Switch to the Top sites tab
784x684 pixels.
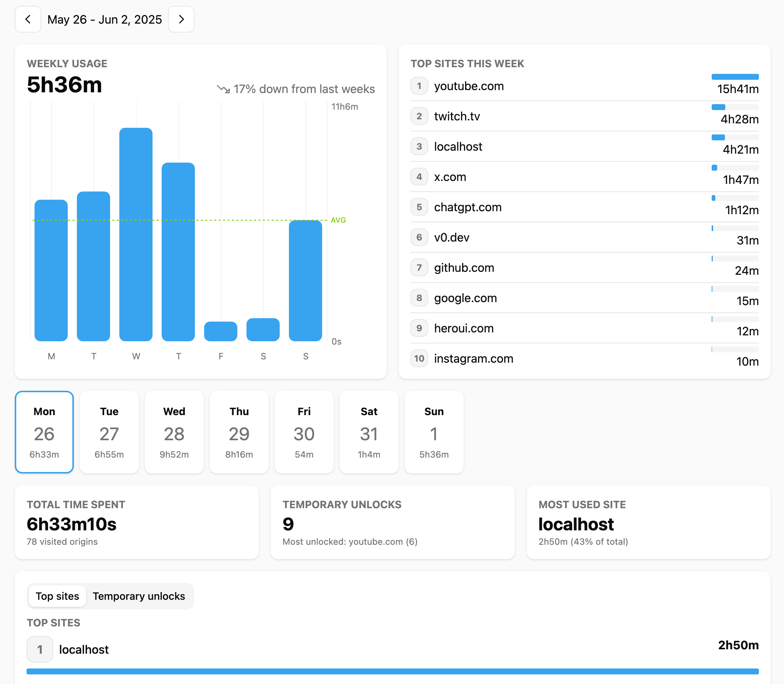click(x=57, y=596)
